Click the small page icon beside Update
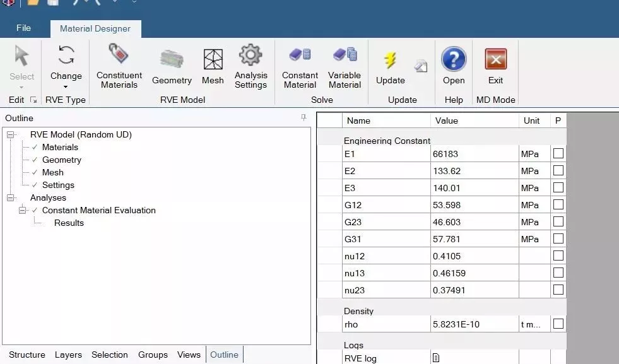The height and width of the screenshot is (364, 619). coord(421,66)
